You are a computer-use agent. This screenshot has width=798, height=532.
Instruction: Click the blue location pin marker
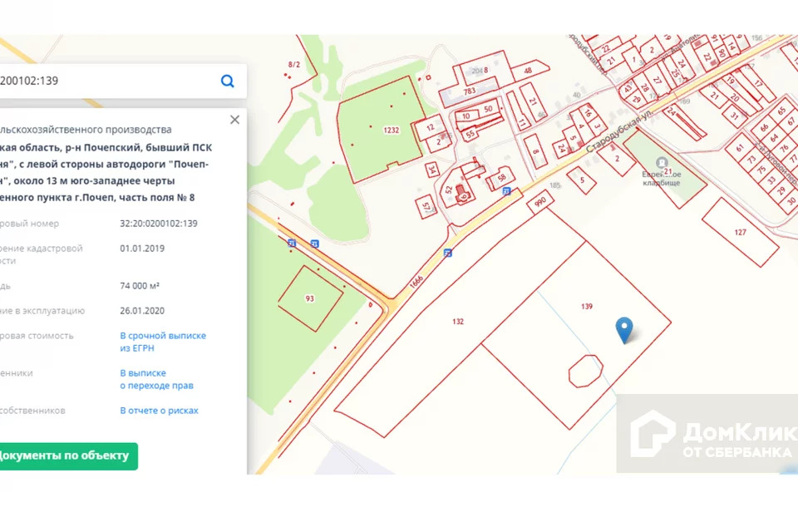624,330
